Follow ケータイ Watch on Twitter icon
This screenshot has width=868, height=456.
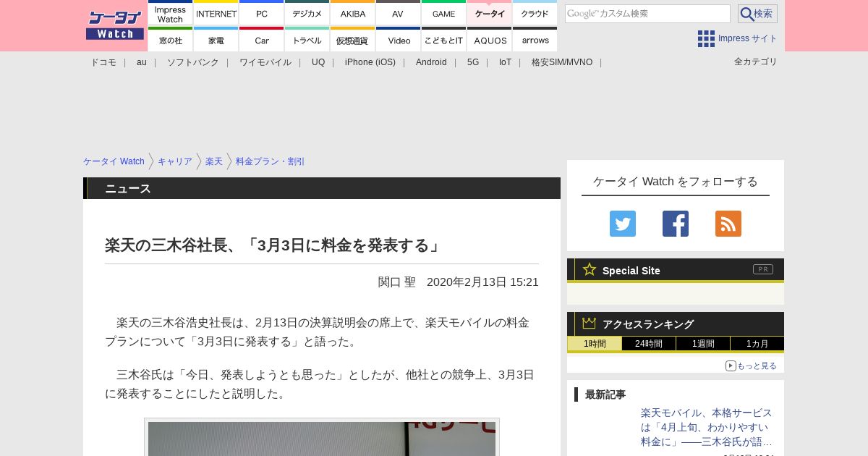tap(623, 224)
